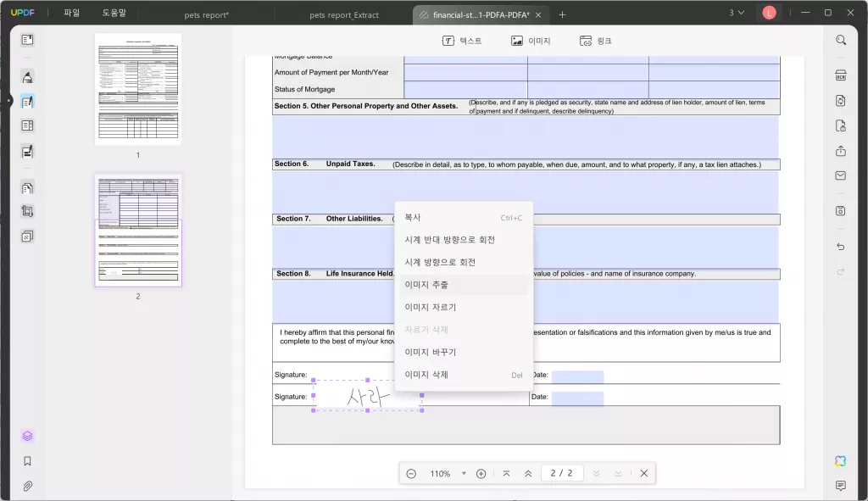Switch to the pets report tab
The image size is (868, 501).
(x=206, y=15)
